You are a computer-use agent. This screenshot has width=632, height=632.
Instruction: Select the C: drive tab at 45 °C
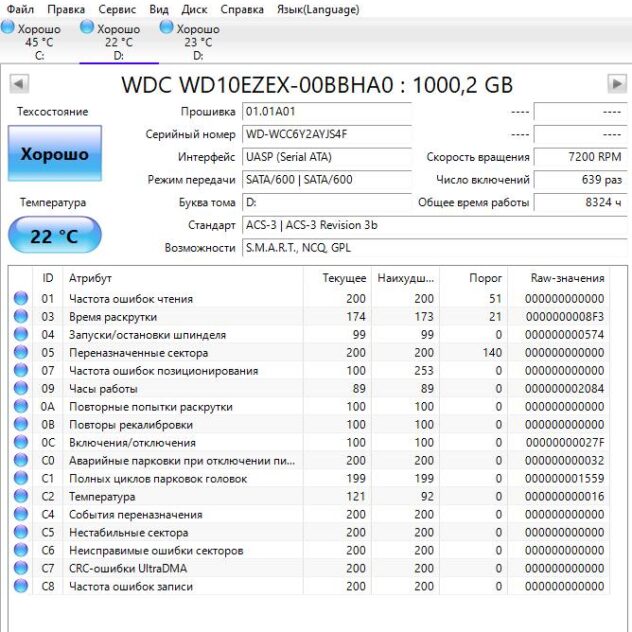(x=39, y=42)
